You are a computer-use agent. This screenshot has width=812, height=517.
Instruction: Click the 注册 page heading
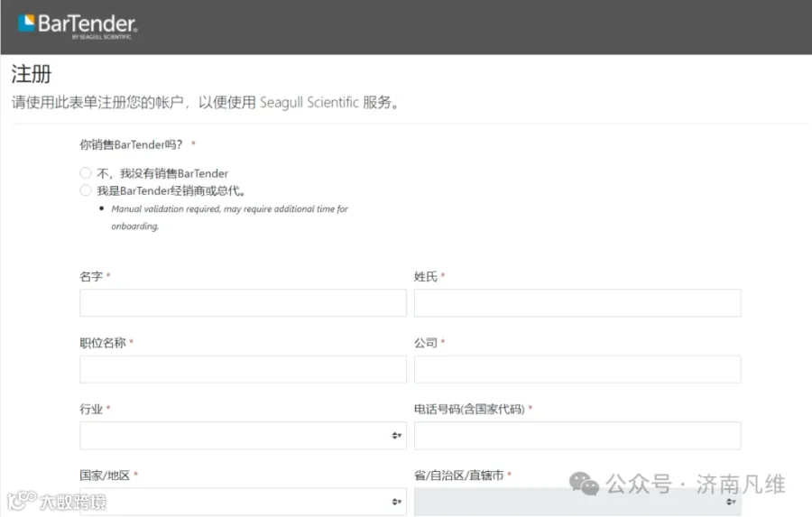(32, 74)
